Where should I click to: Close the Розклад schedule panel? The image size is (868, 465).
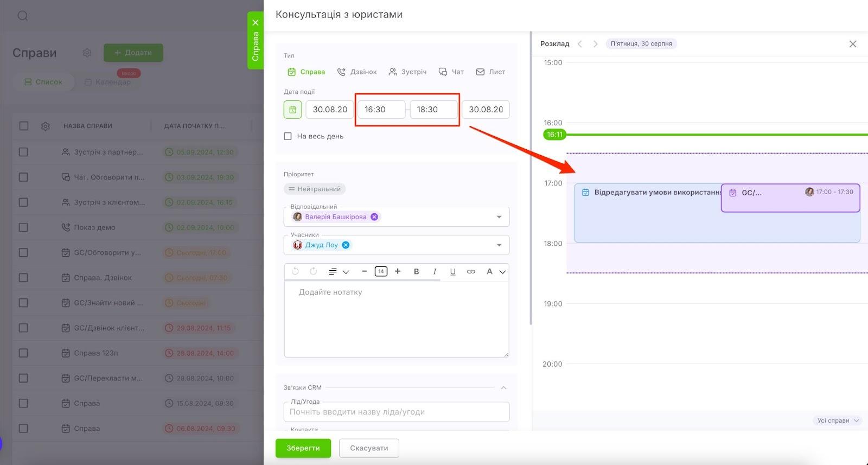pyautogui.click(x=853, y=44)
